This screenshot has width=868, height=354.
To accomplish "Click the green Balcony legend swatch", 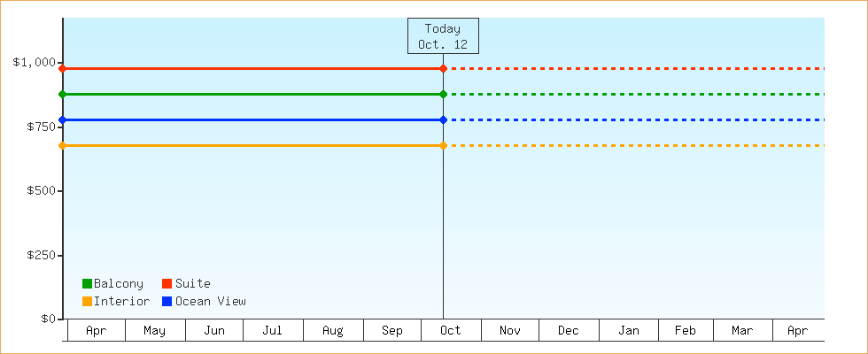I will 87,284.
